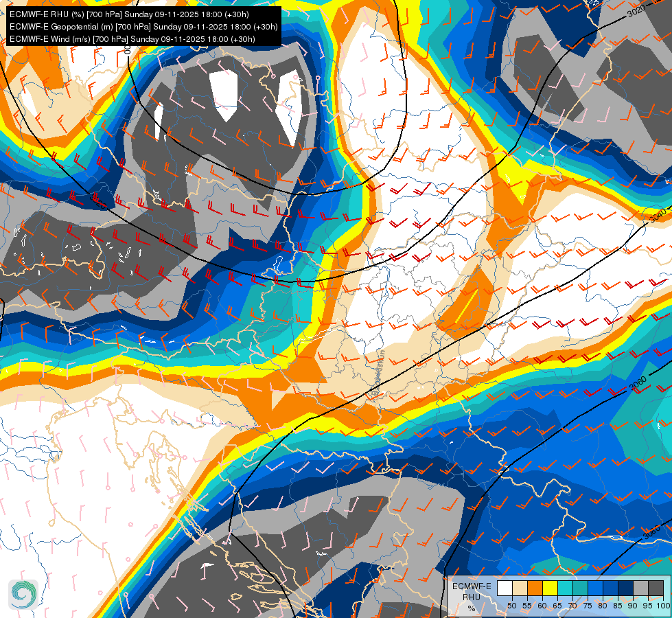
Task: Pick the orange 55-60% legend swatch
Action: (x=535, y=588)
